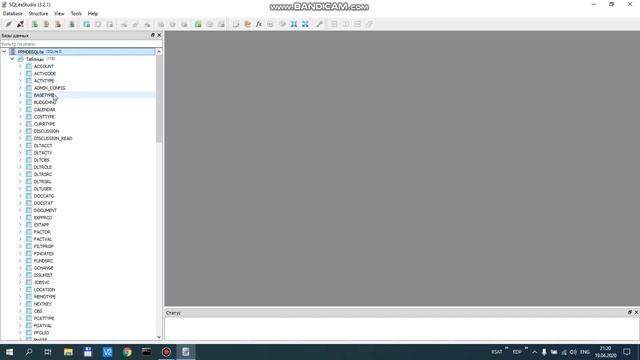Expand the DISCUSSION_READ table node

click(x=20, y=138)
